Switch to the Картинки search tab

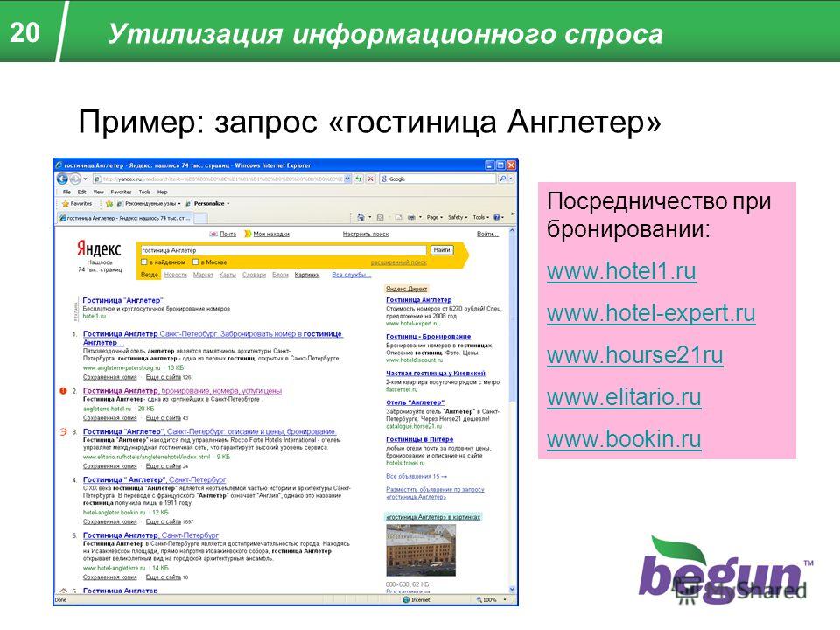coord(307,275)
